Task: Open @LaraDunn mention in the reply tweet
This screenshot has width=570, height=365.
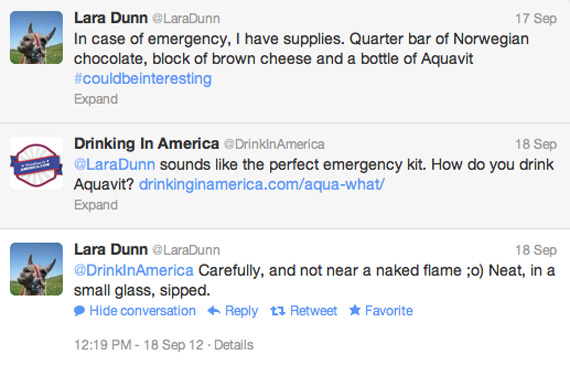Action: click(x=115, y=165)
